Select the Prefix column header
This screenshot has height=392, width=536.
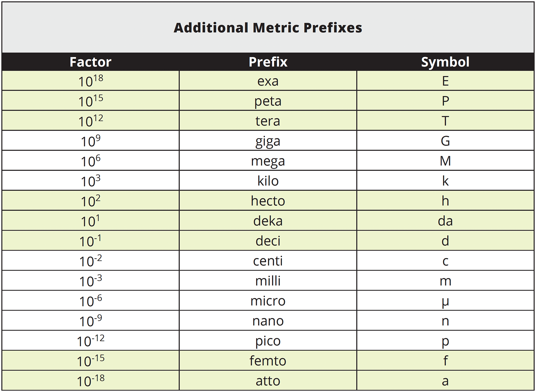click(x=268, y=62)
